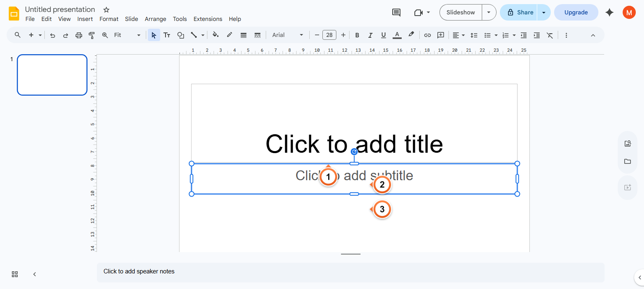
Task: Open the Edit menu
Action: tap(46, 19)
